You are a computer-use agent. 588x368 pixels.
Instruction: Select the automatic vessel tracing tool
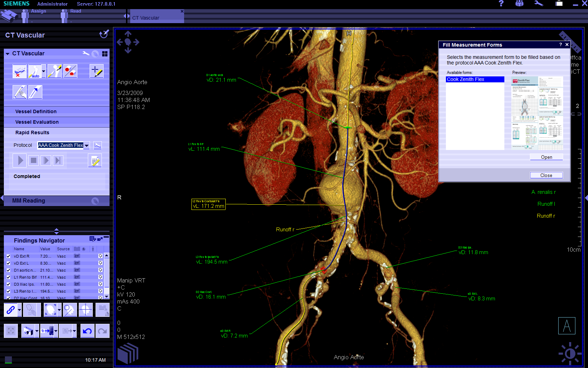(35, 71)
